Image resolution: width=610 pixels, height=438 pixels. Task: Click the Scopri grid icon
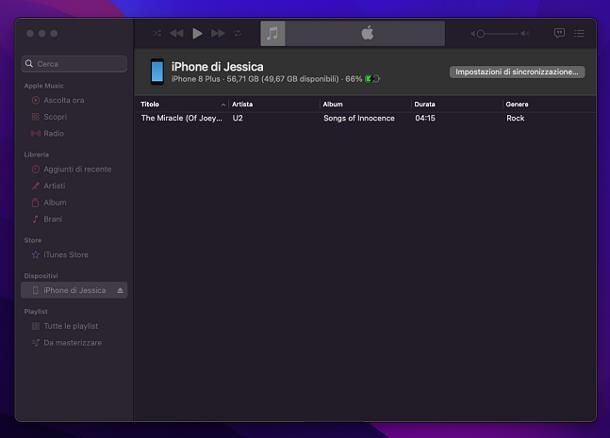35,117
